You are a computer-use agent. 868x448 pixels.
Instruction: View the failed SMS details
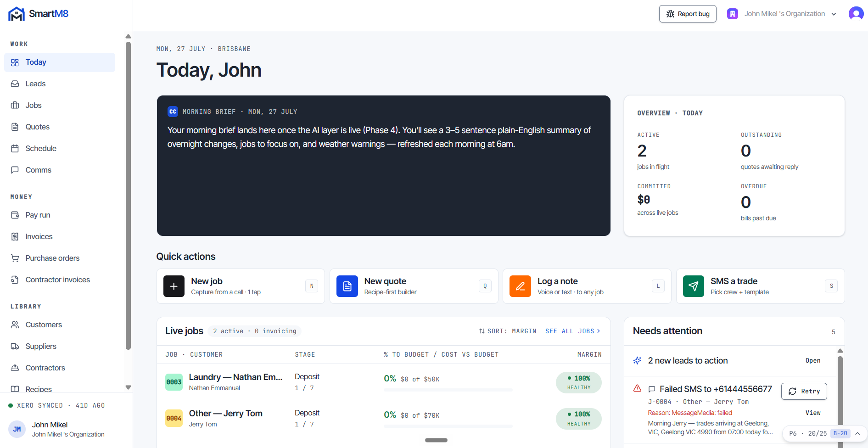click(813, 413)
